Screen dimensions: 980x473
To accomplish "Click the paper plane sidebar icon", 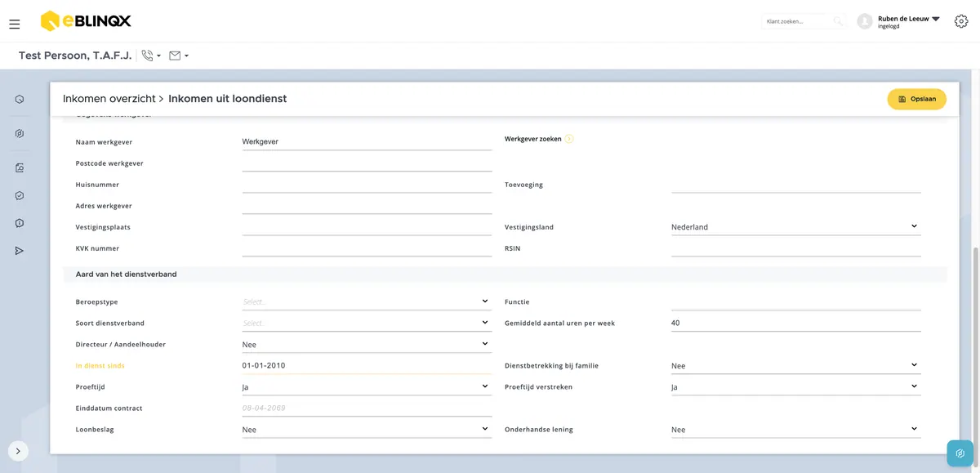I will pyautogui.click(x=20, y=251).
